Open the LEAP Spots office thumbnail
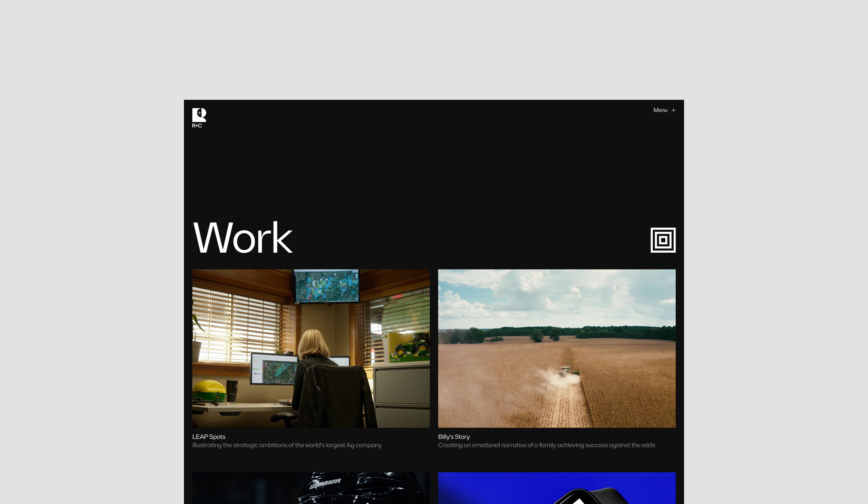868x504 pixels. [x=311, y=348]
